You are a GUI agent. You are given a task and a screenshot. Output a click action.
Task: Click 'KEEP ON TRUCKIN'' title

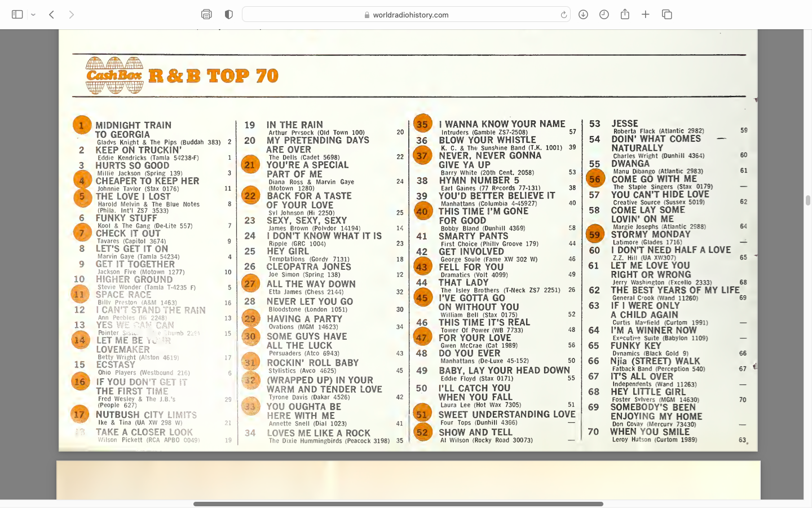(x=138, y=150)
